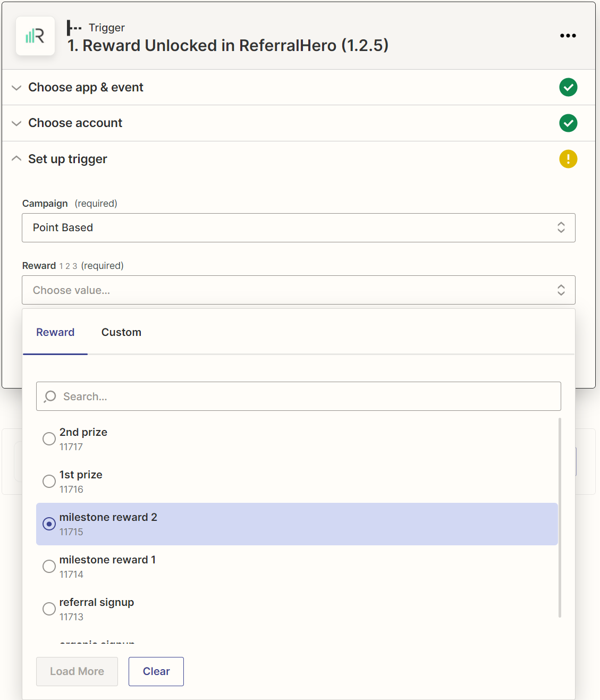Open the Campaign dropdown showing Point Based
Screen dimensions: 600x700
298,227
